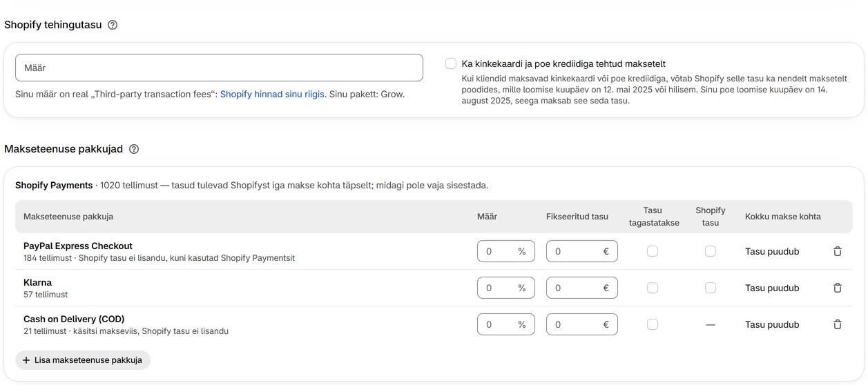
Task: Focus the fixed fee euro field for Cash on Delivery
Action: click(x=582, y=324)
